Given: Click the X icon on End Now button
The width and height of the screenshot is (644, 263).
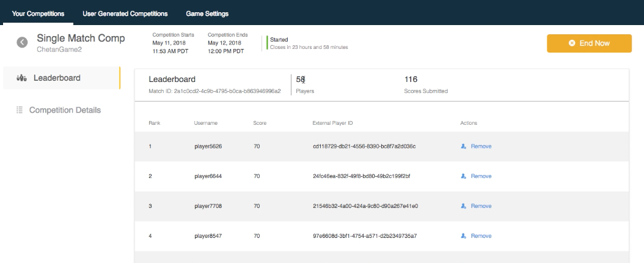Looking at the screenshot, I should tap(572, 43).
